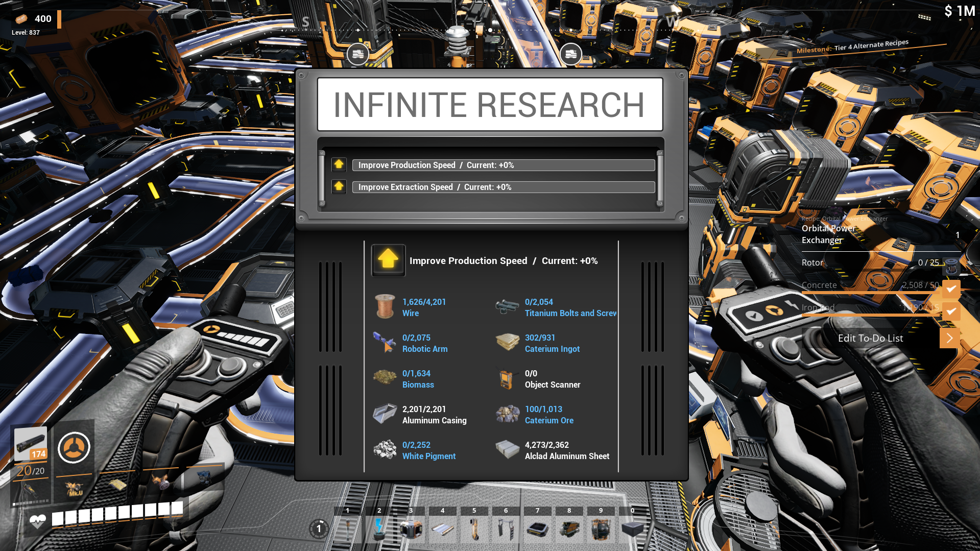Select the Improve Production Speed research row
Screen dimensions: 980x551
(504, 165)
